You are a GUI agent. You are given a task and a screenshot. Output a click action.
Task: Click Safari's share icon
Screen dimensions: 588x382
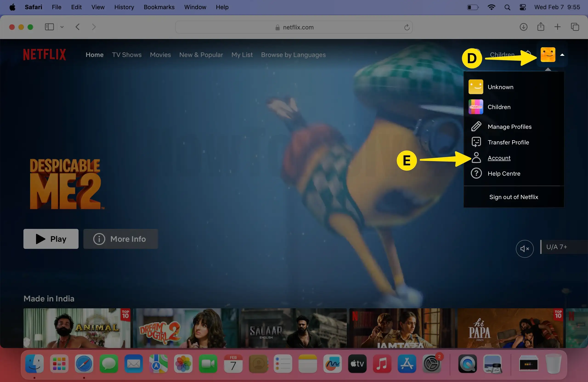540,27
